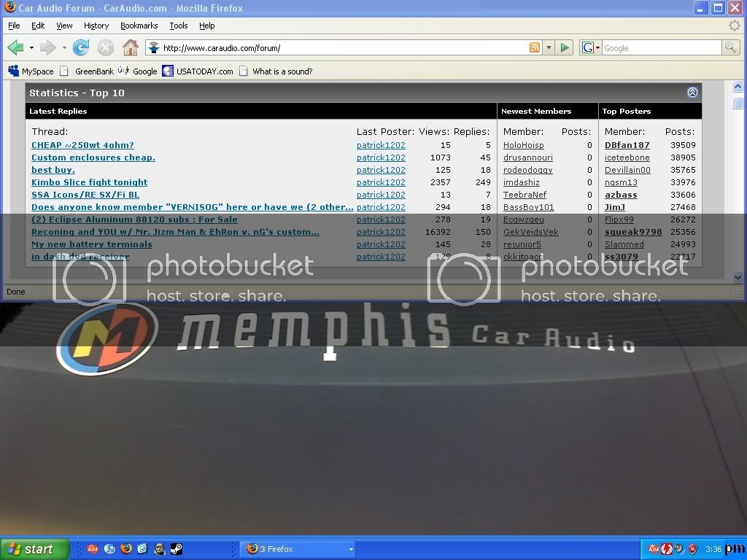
Task: Click the red shield tray icon
Action: tap(693, 549)
